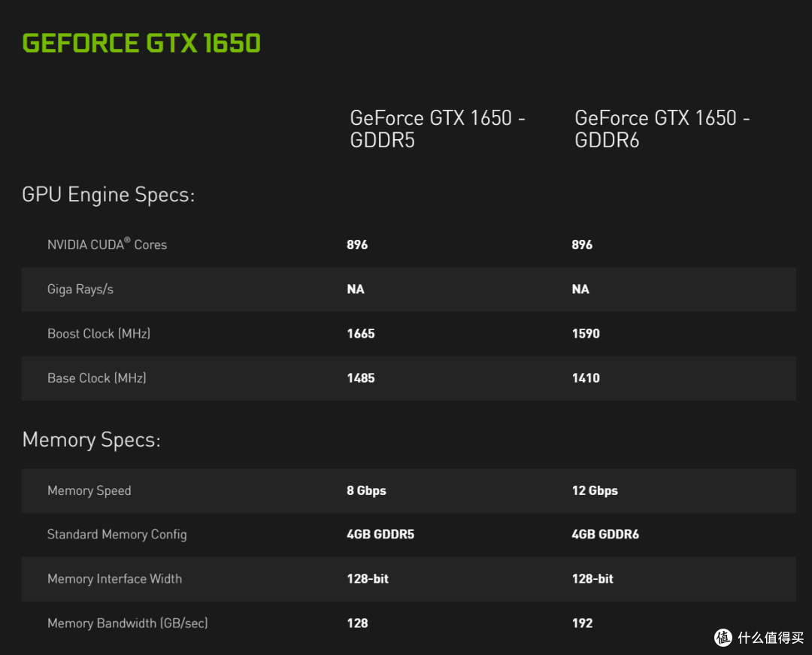The width and height of the screenshot is (812, 655).
Task: Select the GeForce GTX 1650 - GDDR5 column header
Action: [438, 129]
